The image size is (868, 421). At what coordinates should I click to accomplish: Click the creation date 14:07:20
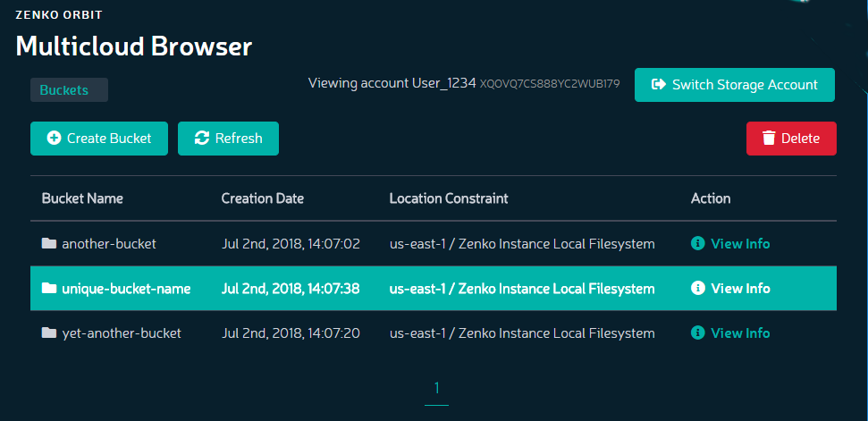[x=291, y=333]
